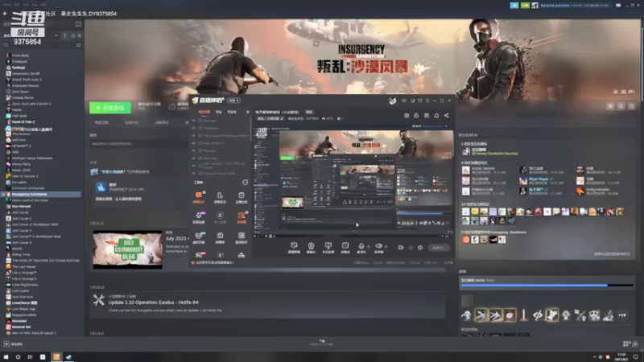Image resolution: width=644 pixels, height=362 pixels.
Task: Switch library to grid view icon
Action: [78, 24]
